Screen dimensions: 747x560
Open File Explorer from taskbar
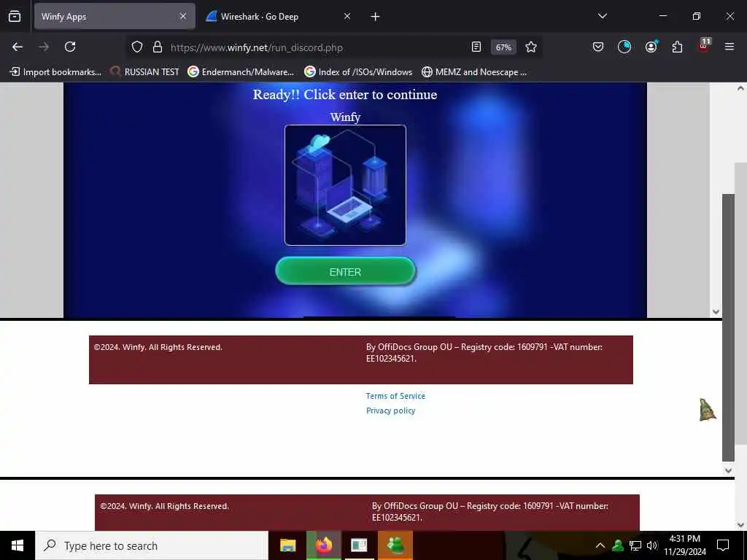click(287, 545)
